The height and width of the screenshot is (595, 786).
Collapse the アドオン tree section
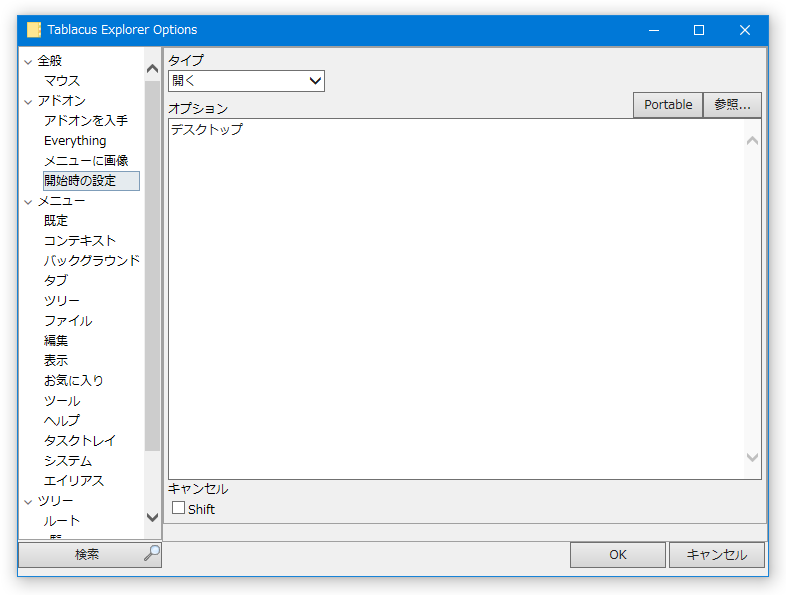28,102
